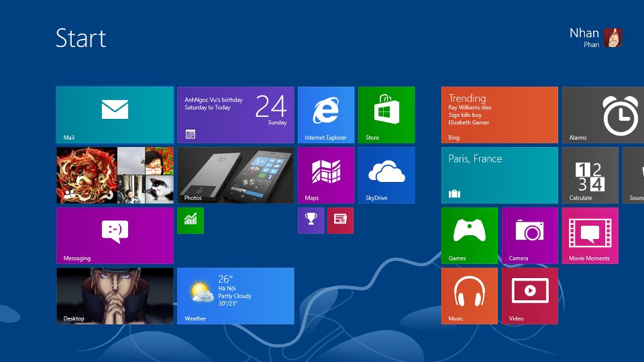Screen dimensions: 644x362
Task: Open the Alarms tile
Action: pos(603,115)
